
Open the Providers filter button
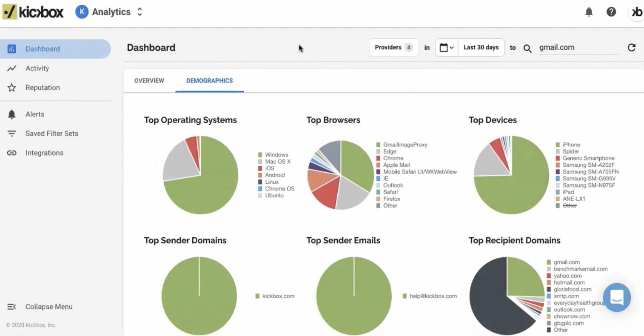coord(394,48)
